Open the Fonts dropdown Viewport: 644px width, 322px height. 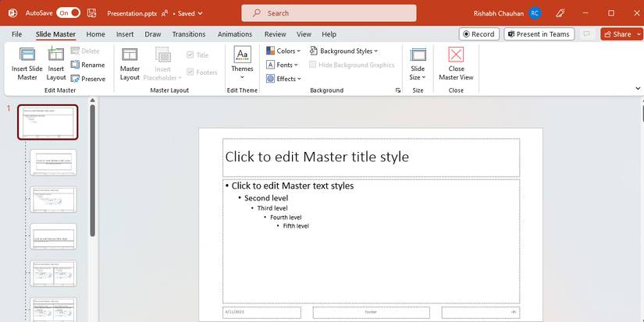282,65
